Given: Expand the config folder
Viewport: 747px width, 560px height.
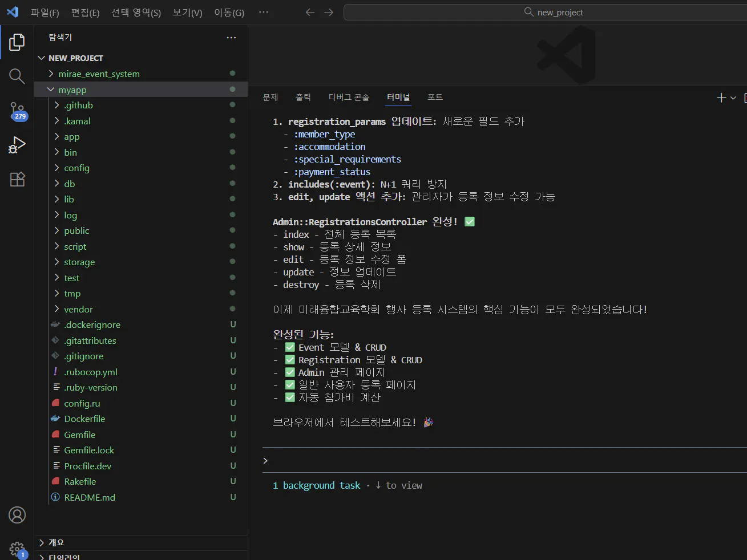Looking at the screenshot, I should coord(76,168).
